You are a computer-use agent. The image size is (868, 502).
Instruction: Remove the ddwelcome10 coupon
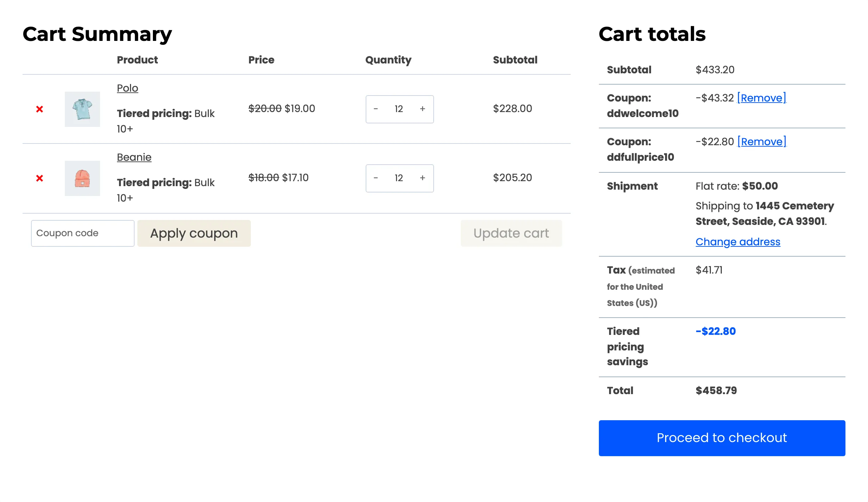[762, 98]
